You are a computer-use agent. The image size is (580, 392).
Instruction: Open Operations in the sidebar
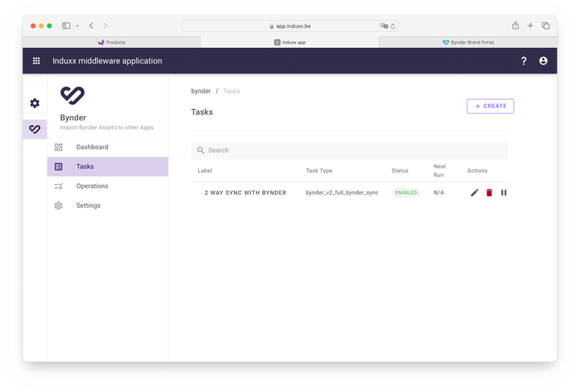[107, 186]
